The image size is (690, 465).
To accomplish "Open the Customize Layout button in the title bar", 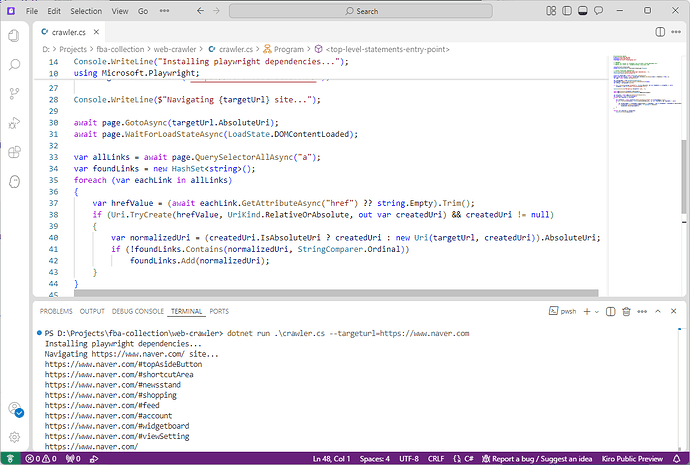I will [551, 11].
